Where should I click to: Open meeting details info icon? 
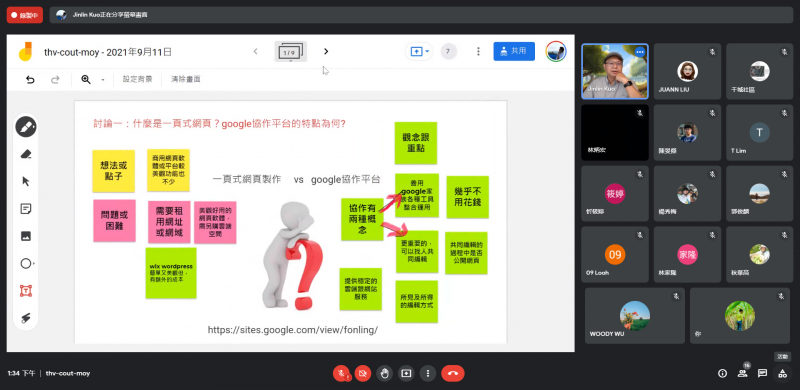pos(722,374)
